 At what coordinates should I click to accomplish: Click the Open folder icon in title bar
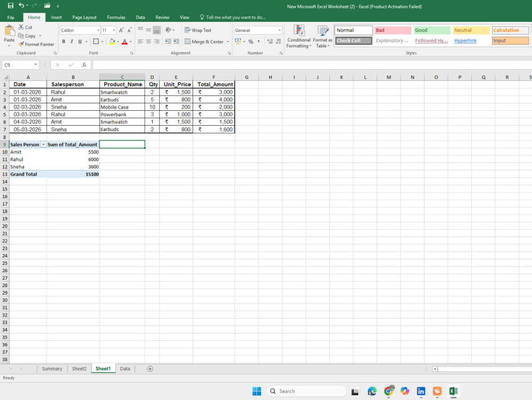pos(47,5)
